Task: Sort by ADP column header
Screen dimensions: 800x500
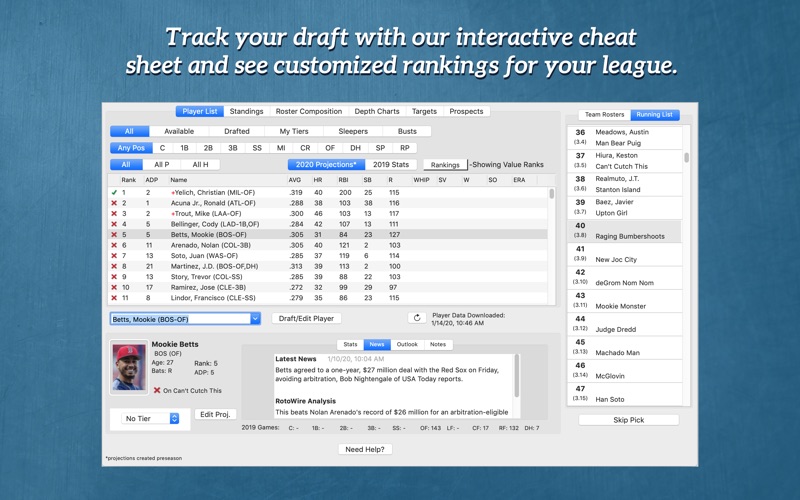Action: click(152, 180)
